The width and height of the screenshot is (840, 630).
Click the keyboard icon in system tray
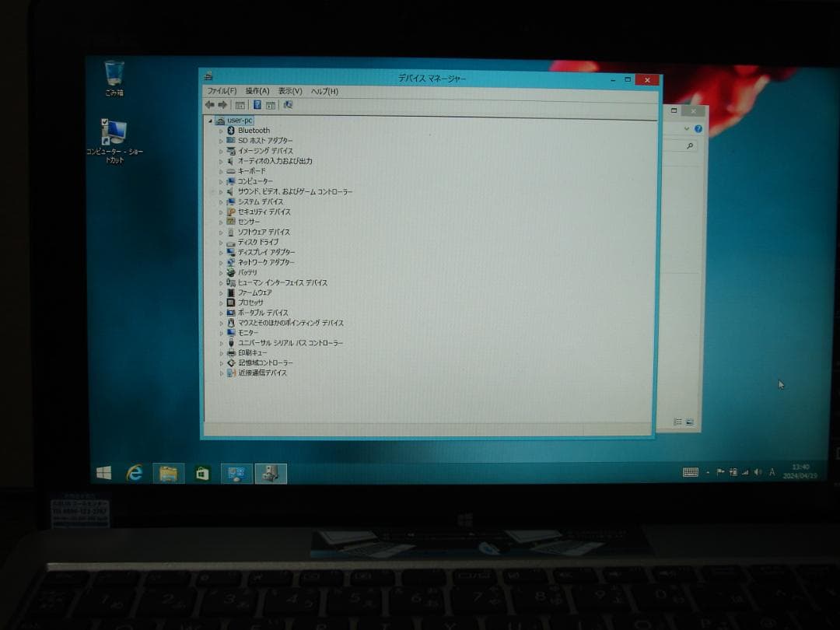691,471
